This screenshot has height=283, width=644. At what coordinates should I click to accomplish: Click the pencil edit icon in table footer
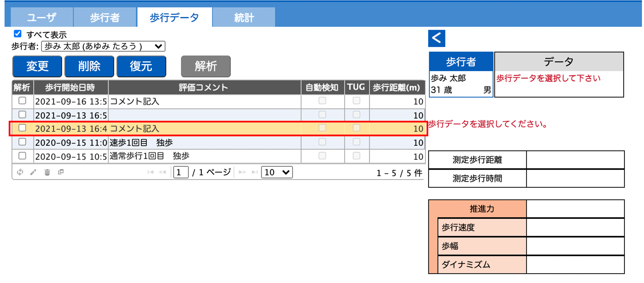click(x=33, y=172)
